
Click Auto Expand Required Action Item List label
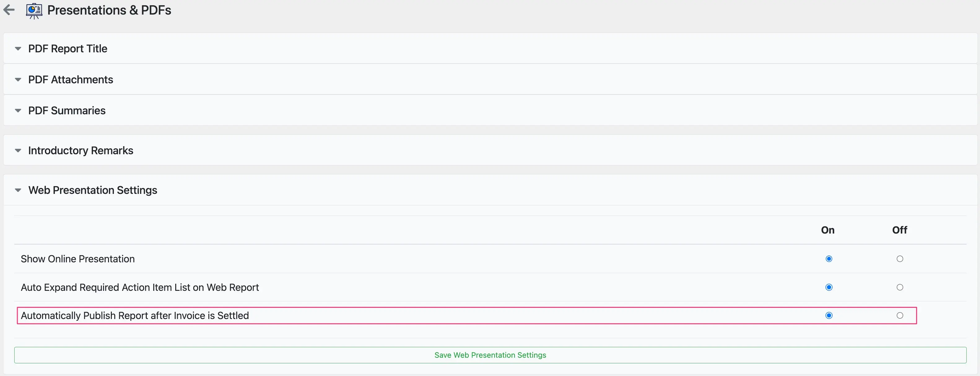140,287
